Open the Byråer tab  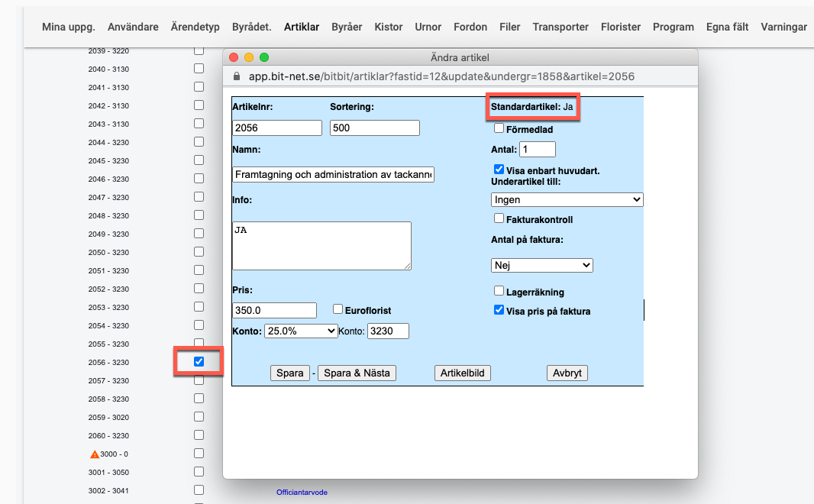coord(347,27)
